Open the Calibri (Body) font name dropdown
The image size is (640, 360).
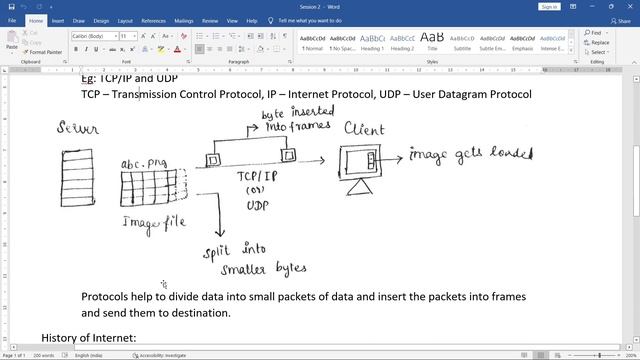(x=116, y=36)
